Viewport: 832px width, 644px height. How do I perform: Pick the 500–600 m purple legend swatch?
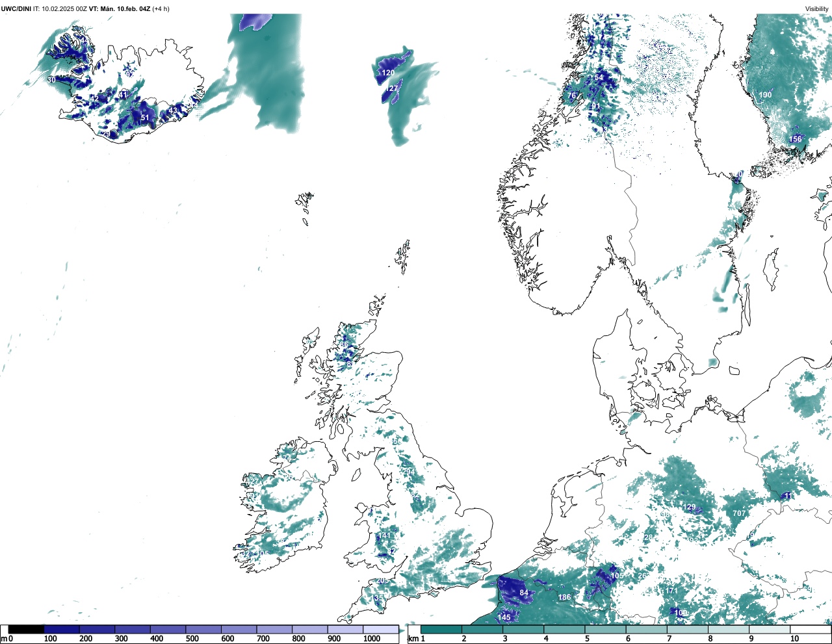point(203,630)
